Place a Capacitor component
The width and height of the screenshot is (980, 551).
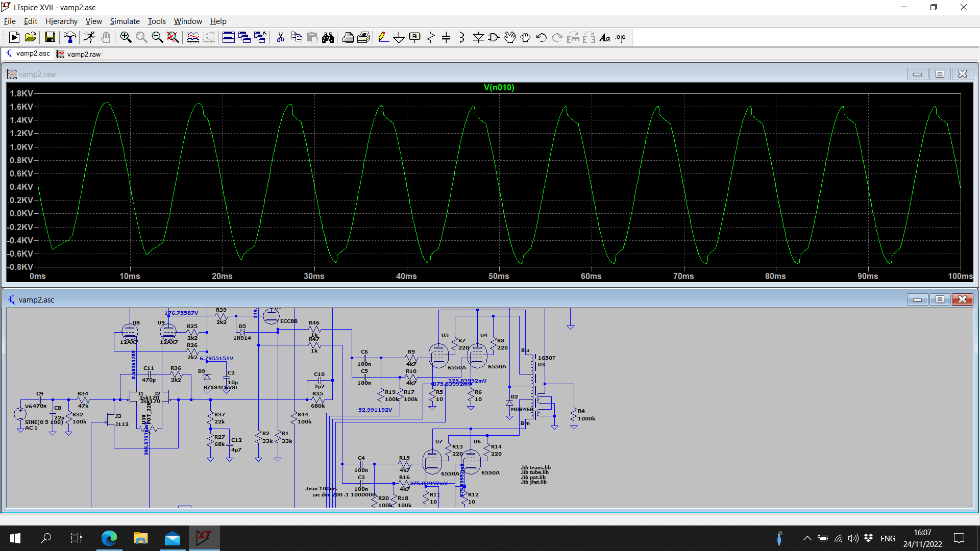446,37
